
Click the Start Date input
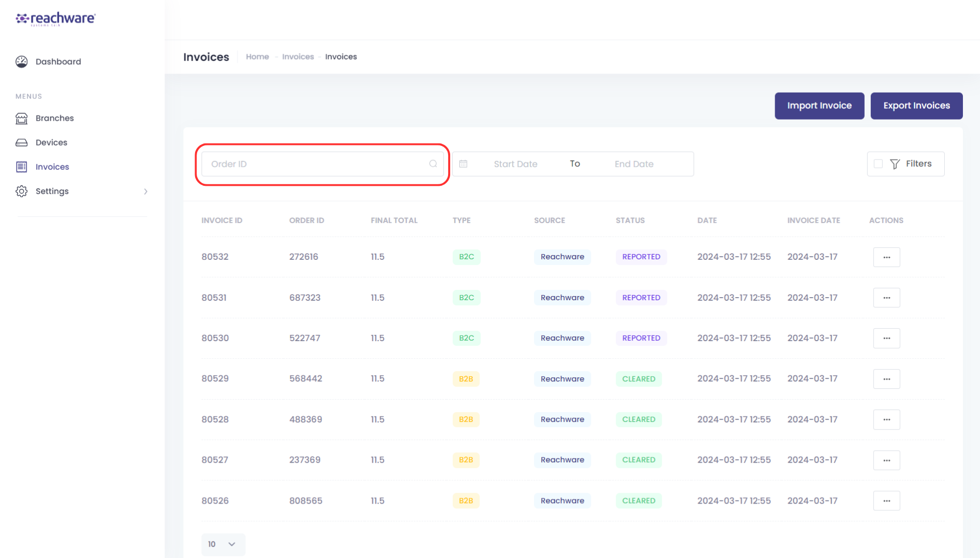point(515,164)
